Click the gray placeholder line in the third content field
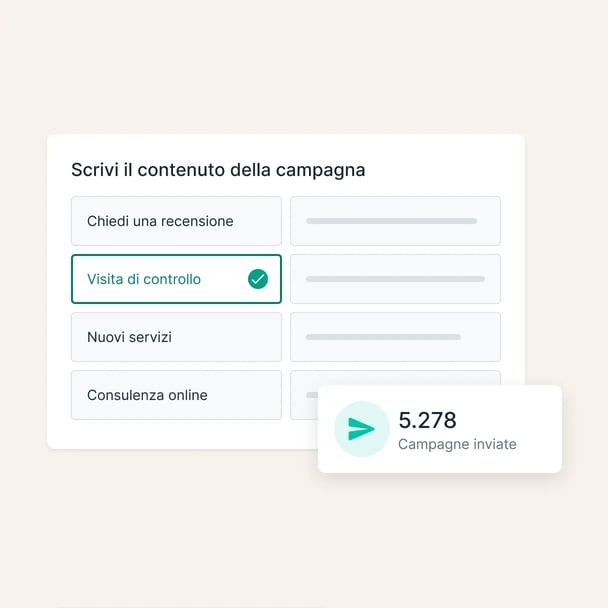Viewport: 608px width, 608px height. click(383, 337)
